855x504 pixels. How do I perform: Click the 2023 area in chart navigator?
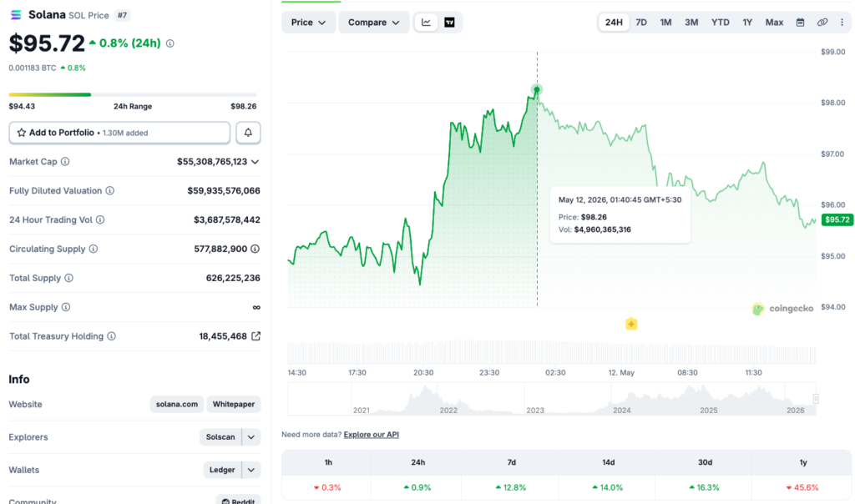[x=535, y=411]
